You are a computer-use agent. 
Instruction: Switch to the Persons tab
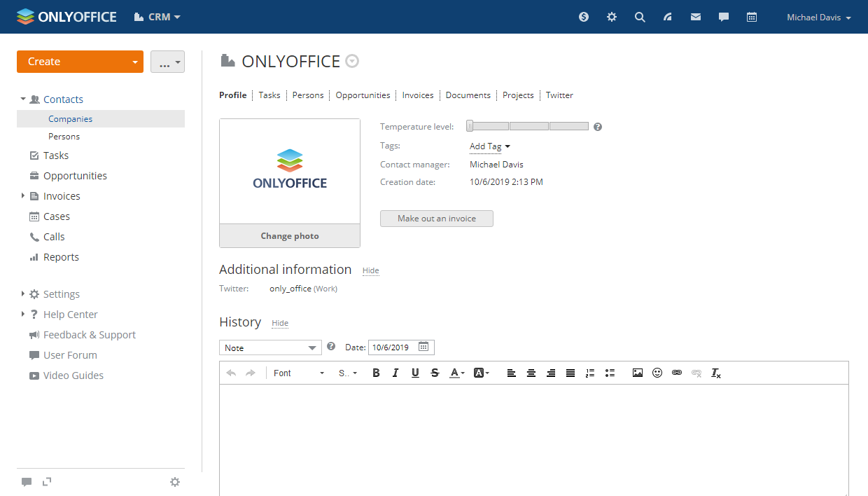click(x=308, y=95)
